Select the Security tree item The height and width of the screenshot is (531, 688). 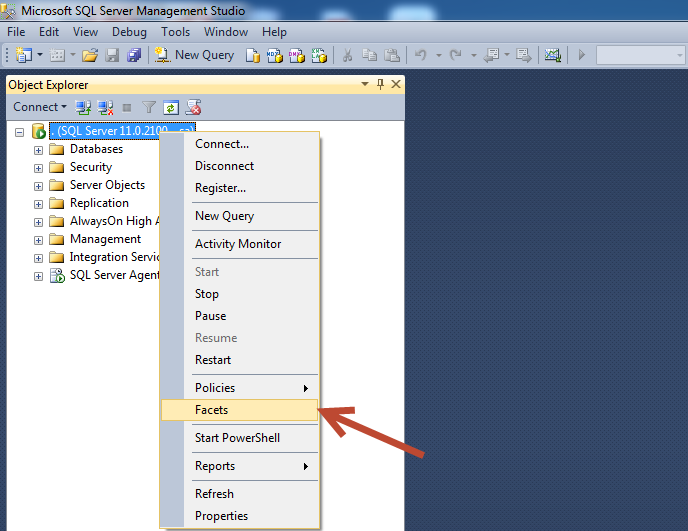(x=91, y=167)
